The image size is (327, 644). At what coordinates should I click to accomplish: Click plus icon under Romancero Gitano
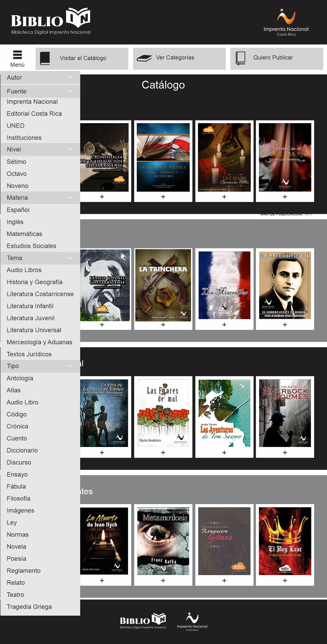point(224,580)
